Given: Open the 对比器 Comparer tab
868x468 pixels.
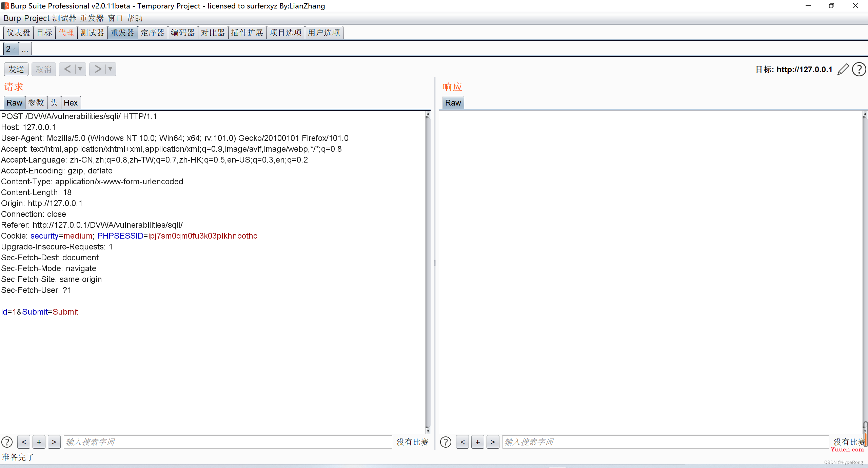Looking at the screenshot, I should pyautogui.click(x=213, y=33).
